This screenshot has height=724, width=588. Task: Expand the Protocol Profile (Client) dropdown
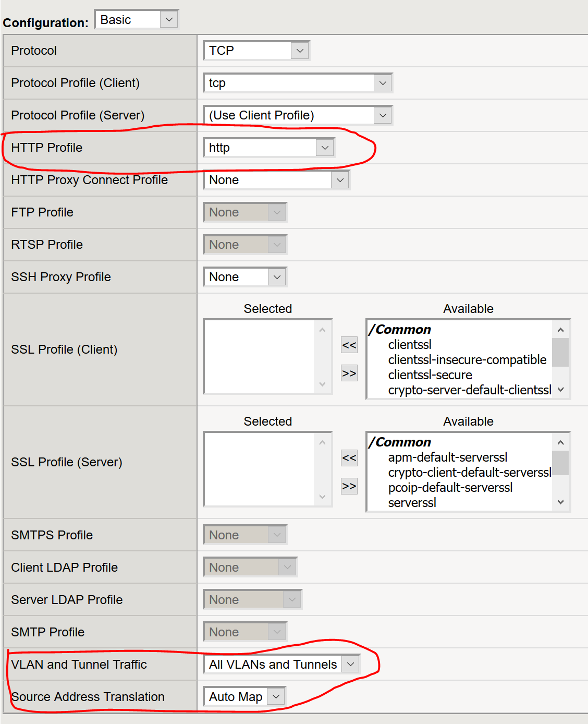(x=297, y=83)
